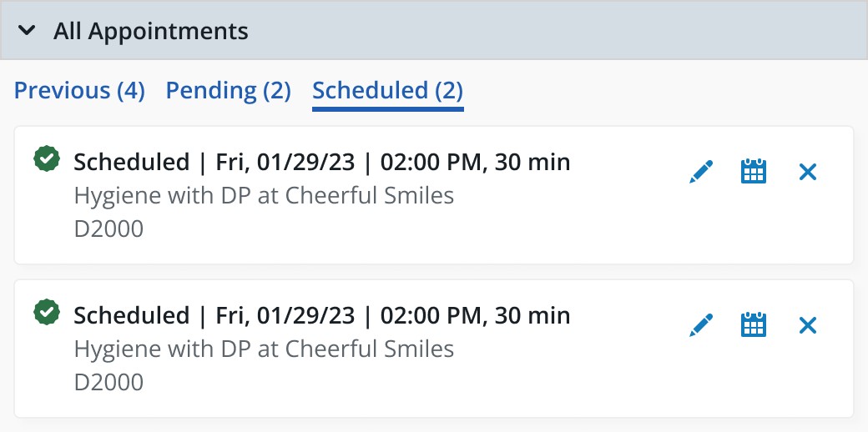Viewport: 868px width, 432px height.
Task: Edit the top appointment with pencil icon
Action: pyautogui.click(x=701, y=172)
